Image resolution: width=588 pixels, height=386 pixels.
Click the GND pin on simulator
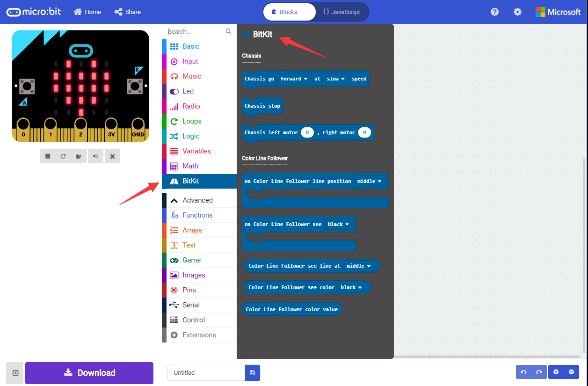[x=138, y=130]
